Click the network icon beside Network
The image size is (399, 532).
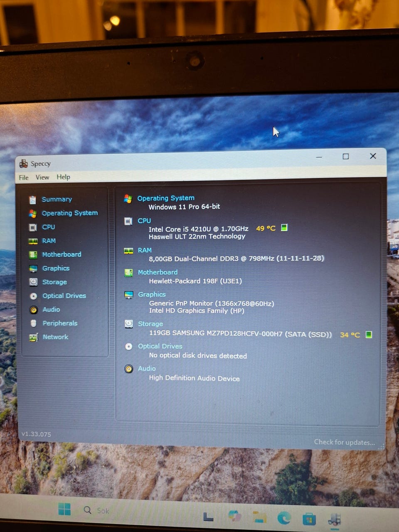34,337
